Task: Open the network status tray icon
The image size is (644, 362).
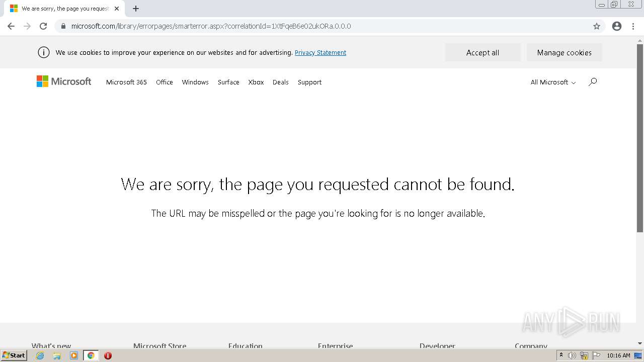Action: pyautogui.click(x=584, y=355)
